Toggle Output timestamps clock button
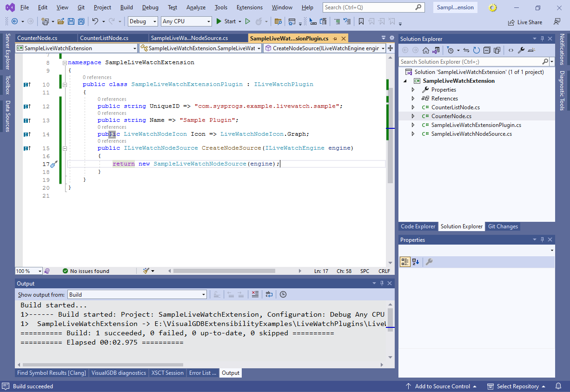570x392 pixels. point(283,294)
